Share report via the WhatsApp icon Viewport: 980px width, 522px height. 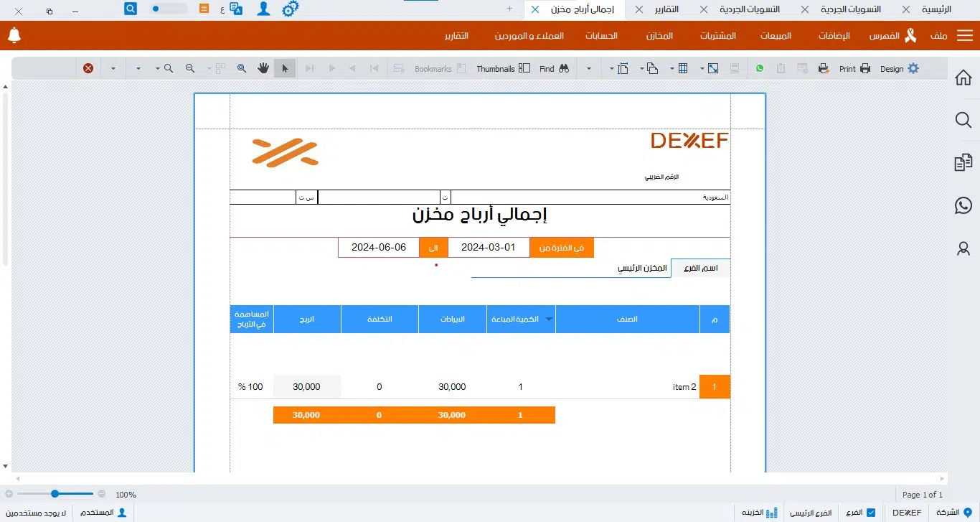point(760,68)
